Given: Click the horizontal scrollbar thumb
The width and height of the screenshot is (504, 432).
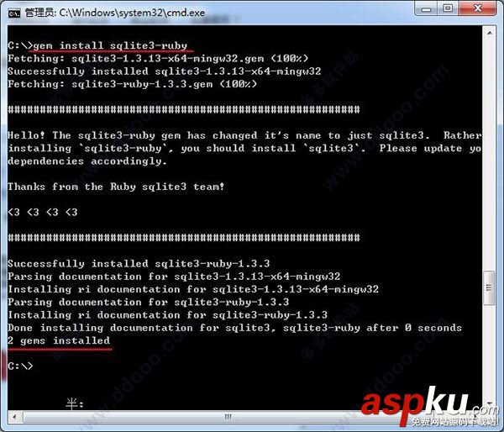Looking at the screenshot, I should 228,417.
